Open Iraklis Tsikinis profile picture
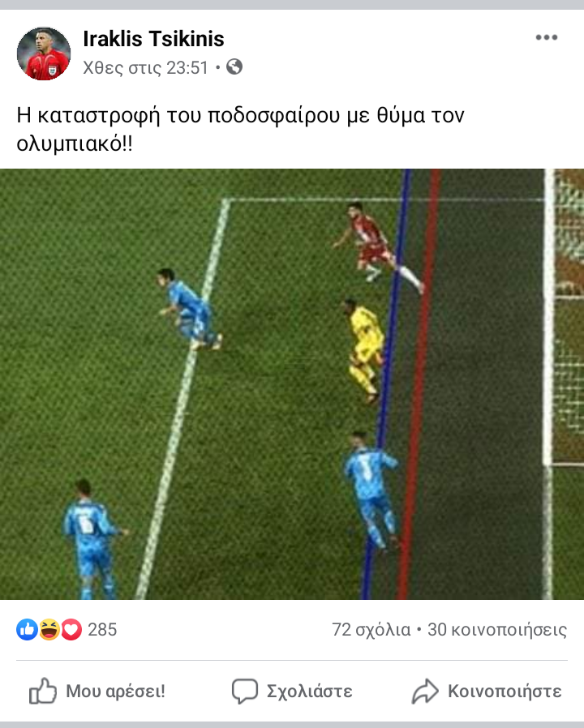The image size is (584, 728). tap(44, 54)
